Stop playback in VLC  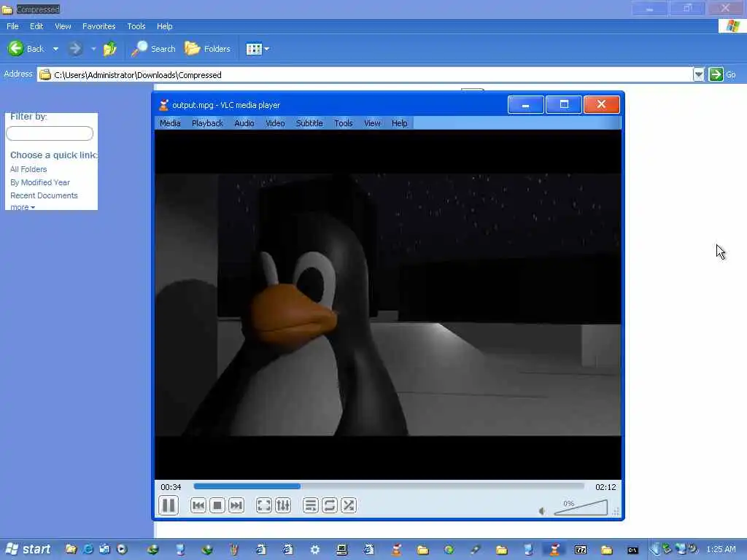coord(217,505)
